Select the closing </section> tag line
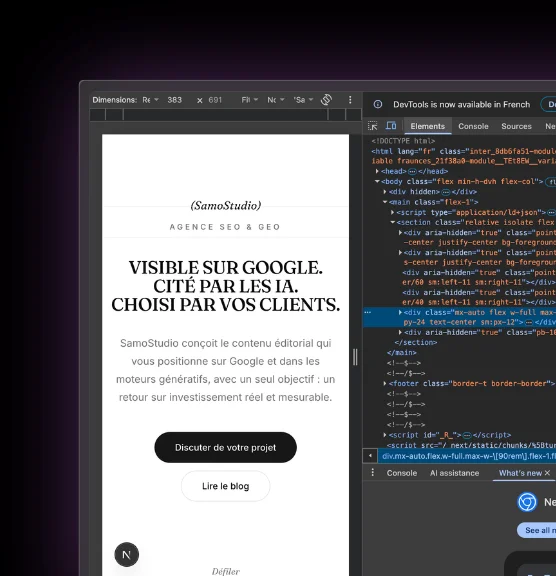 [x=416, y=342]
